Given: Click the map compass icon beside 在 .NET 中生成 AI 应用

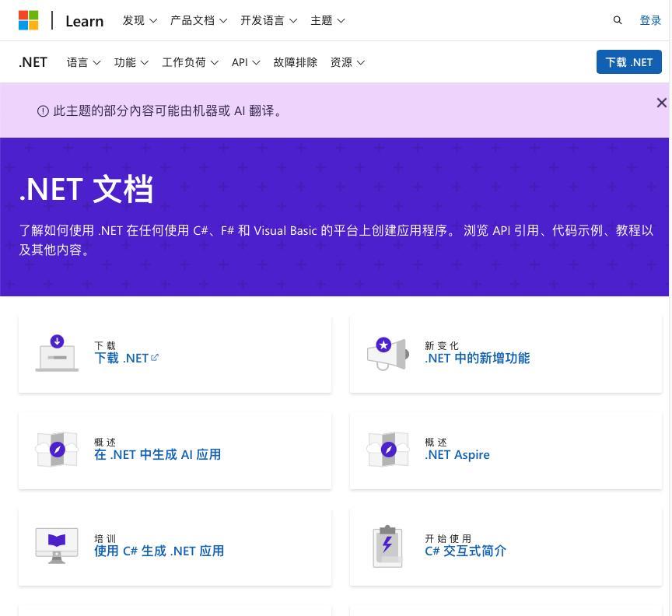Looking at the screenshot, I should (57, 450).
